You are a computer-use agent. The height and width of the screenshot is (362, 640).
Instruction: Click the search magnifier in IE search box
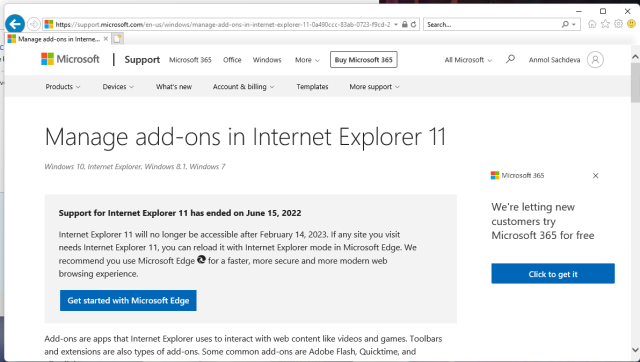565,24
